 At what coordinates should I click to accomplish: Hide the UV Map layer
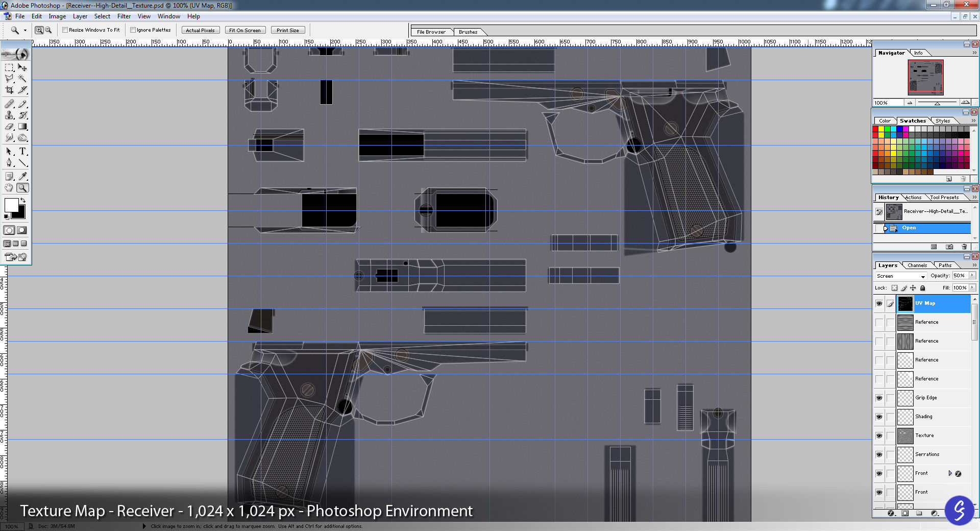coord(879,303)
